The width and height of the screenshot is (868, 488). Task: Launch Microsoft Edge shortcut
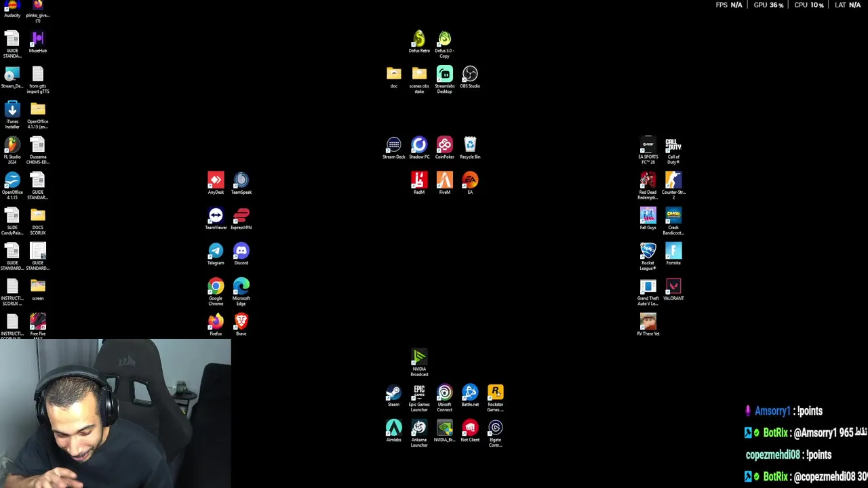(241, 292)
